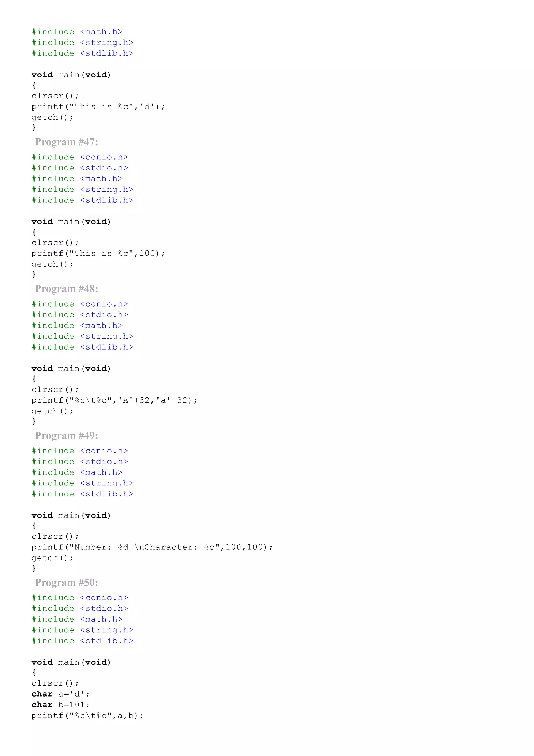Click '#include <string.h>' under Program #47
The width and height of the screenshot is (534, 756).
click(x=82, y=189)
